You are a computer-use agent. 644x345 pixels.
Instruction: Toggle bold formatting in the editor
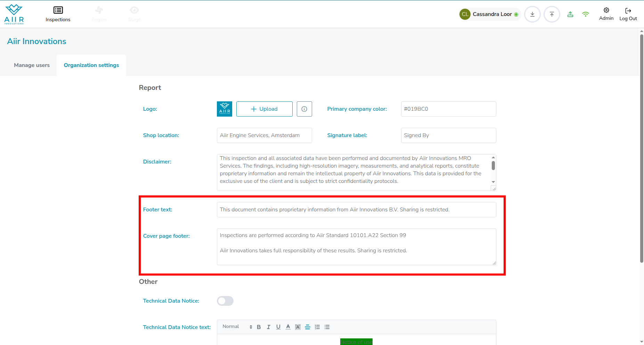coord(259,327)
